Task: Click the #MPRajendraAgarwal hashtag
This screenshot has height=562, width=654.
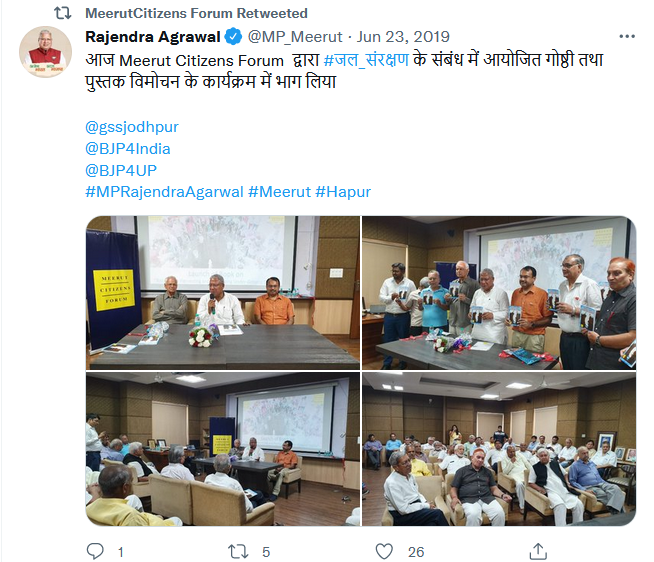Action: pyautogui.click(x=164, y=192)
